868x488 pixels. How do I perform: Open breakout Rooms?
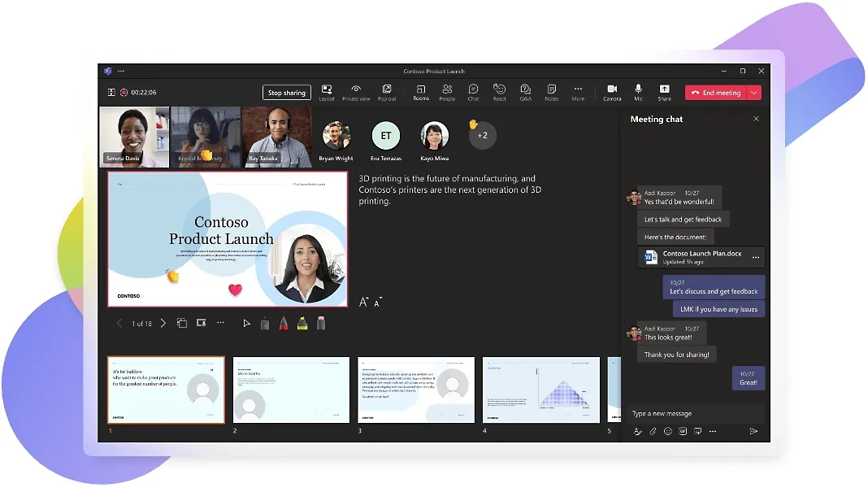pos(421,93)
